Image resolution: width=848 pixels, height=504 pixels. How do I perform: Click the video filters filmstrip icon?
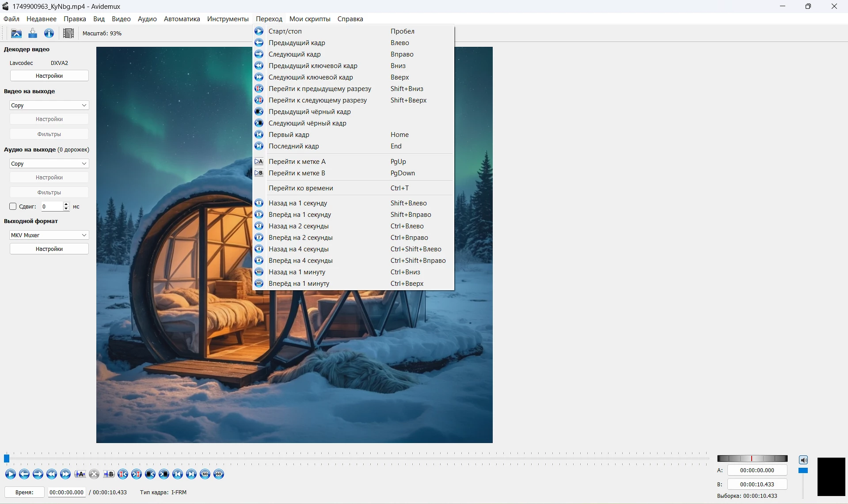pyautogui.click(x=68, y=33)
